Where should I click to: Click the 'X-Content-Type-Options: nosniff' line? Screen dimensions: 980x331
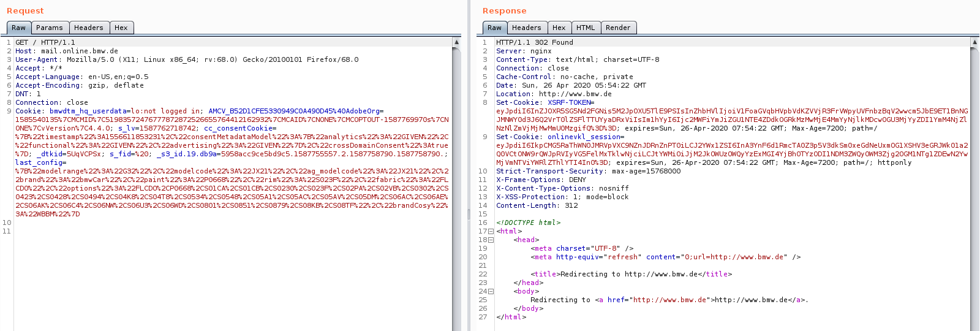click(x=562, y=188)
